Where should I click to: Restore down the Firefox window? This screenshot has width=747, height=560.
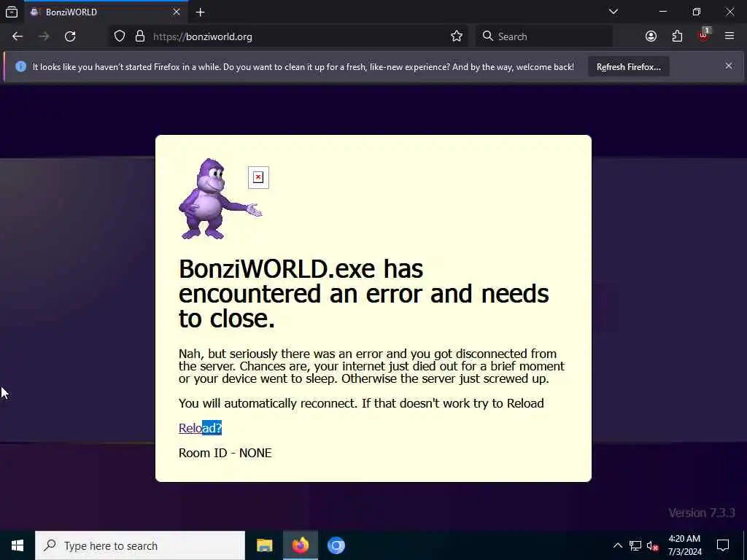click(x=696, y=12)
